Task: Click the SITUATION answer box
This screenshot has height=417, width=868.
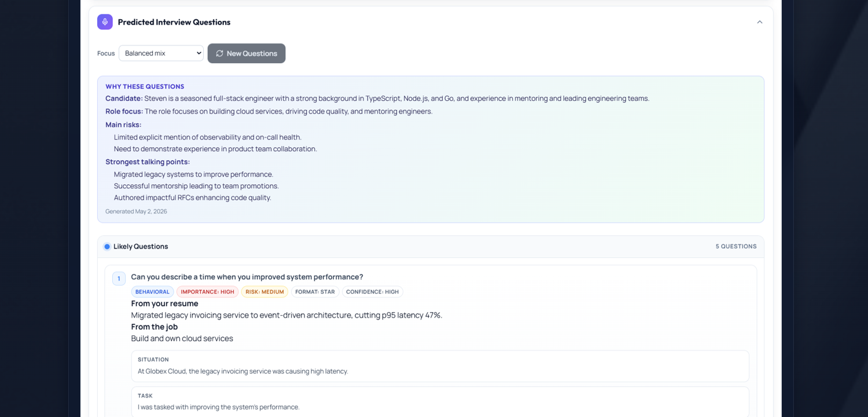Action: 440,366
